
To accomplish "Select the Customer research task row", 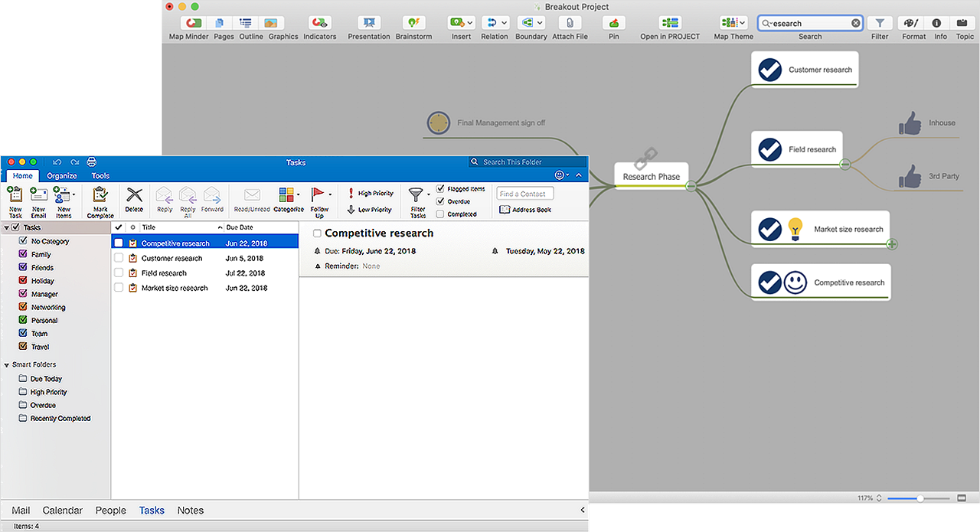I will pyautogui.click(x=172, y=259).
